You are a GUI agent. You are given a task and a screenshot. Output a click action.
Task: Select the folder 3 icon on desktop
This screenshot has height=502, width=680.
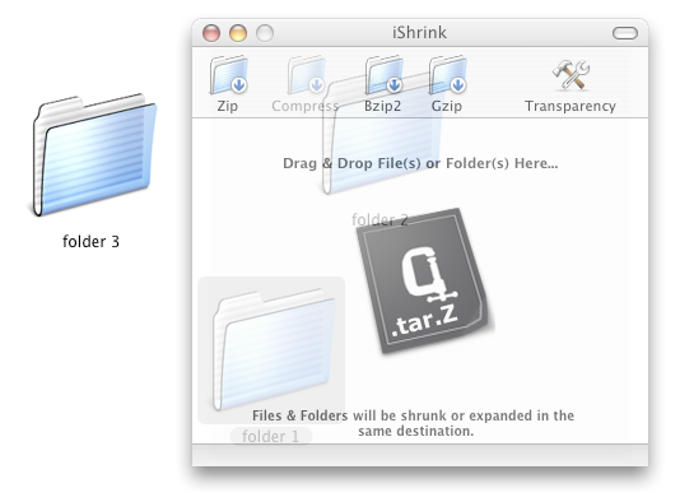94,154
